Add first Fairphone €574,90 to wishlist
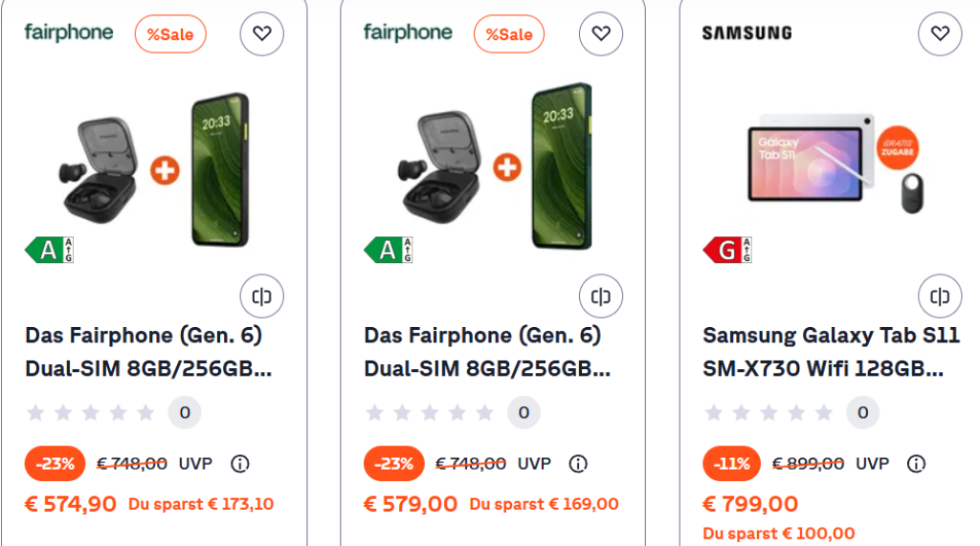The width and height of the screenshot is (980, 546). coord(262,33)
